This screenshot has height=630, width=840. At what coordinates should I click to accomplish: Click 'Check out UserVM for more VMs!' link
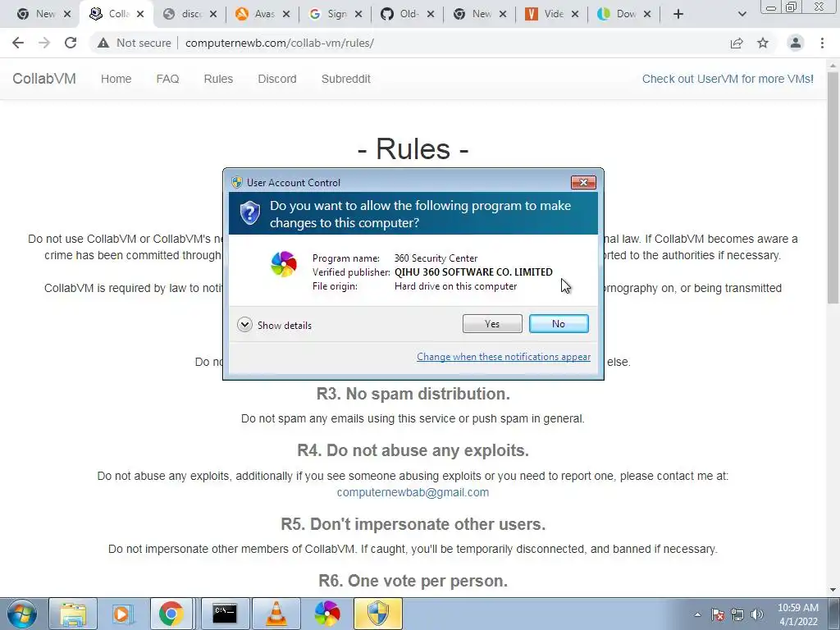[x=728, y=79]
